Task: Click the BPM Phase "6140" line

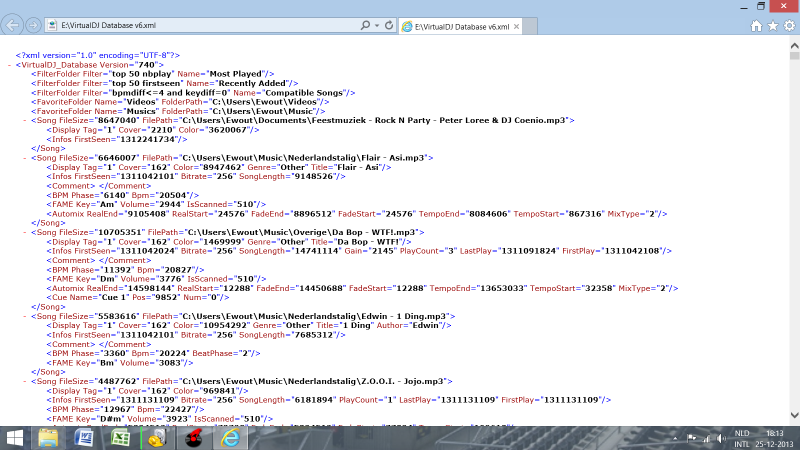Action: click(x=122, y=195)
